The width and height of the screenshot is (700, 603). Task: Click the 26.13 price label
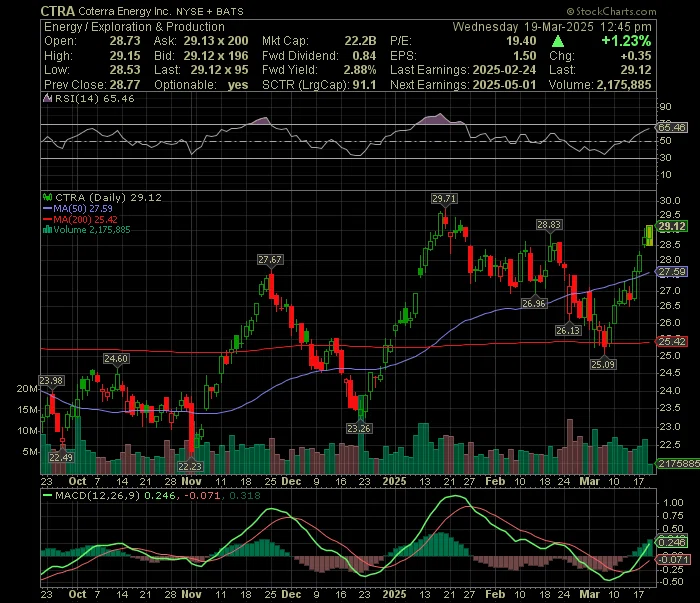point(568,330)
